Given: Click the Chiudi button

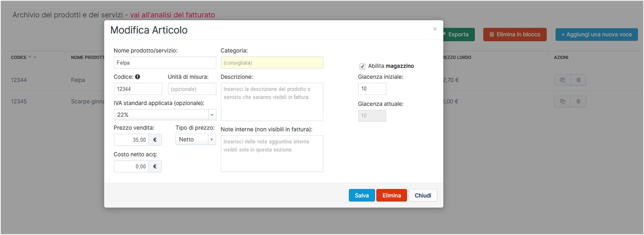Looking at the screenshot, I should 423,195.
